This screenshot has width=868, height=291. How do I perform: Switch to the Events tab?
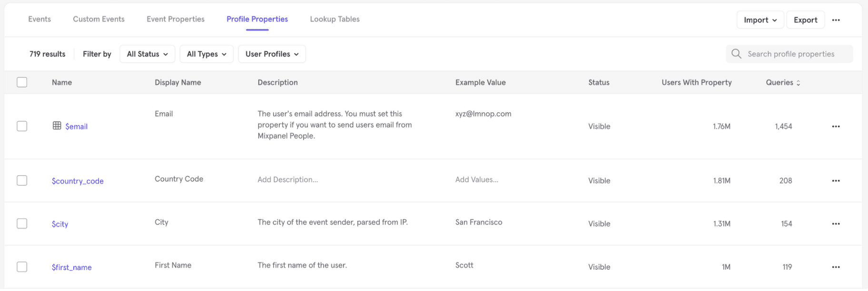tap(39, 19)
